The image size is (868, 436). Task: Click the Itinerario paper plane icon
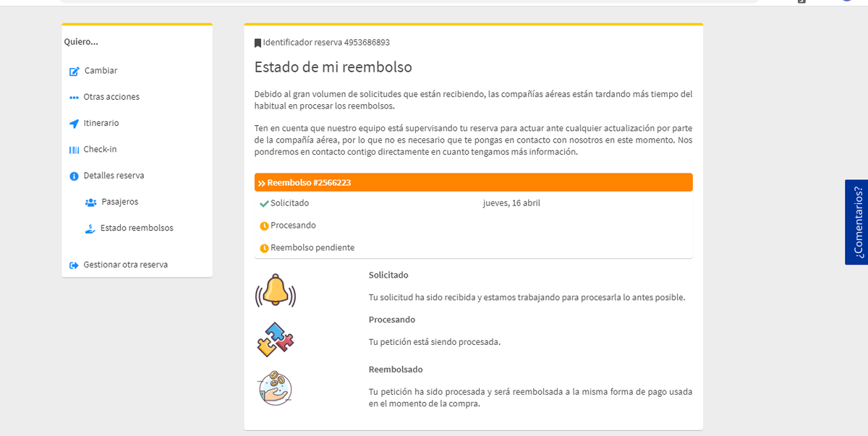click(x=74, y=124)
